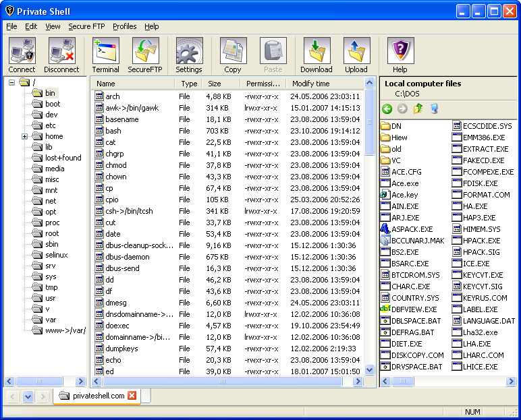Expand the home folder in tree
Viewport: 521px width, 420px height.
(24, 136)
